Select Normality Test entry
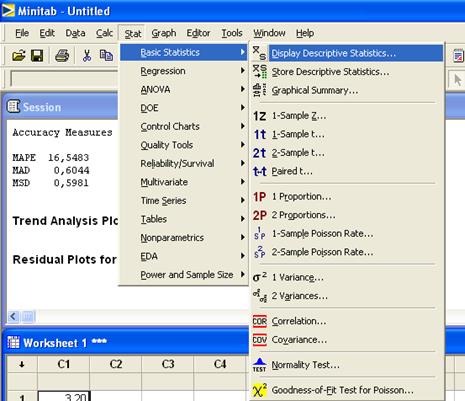Viewport: 465px width, 401px height. [348, 365]
